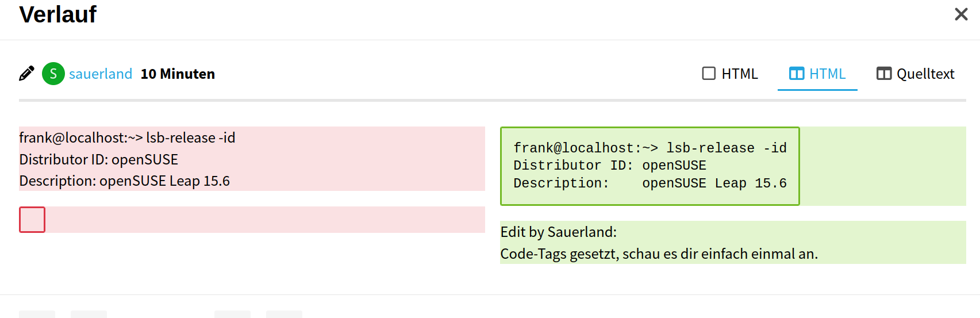Click removed line 'Distributor ID: openSUSE' on the left

click(99, 159)
